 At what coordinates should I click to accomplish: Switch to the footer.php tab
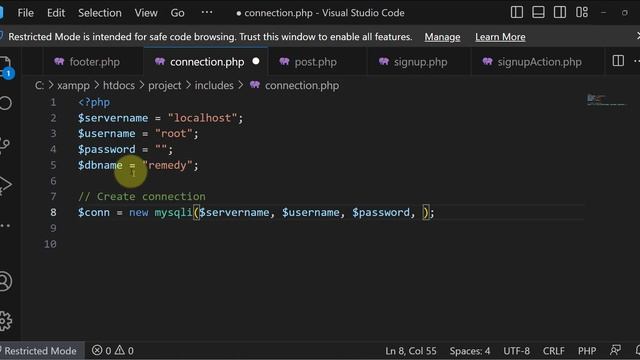tap(93, 62)
